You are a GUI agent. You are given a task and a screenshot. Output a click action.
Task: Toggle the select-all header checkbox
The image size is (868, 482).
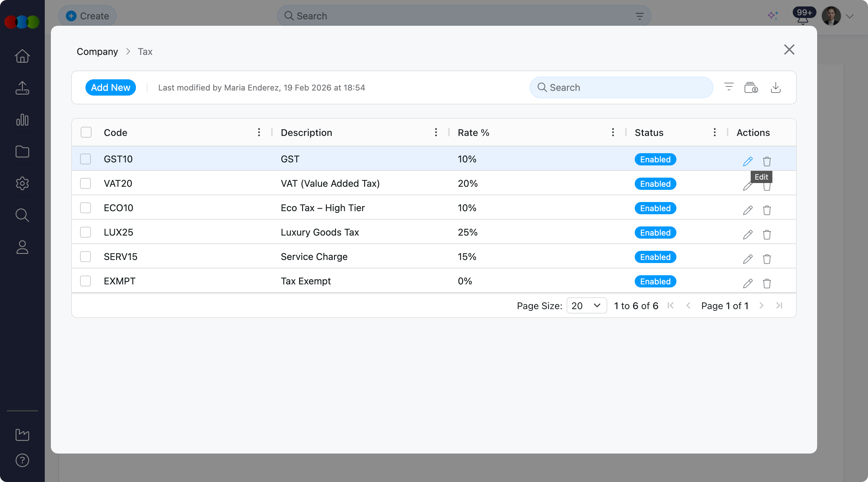86,133
